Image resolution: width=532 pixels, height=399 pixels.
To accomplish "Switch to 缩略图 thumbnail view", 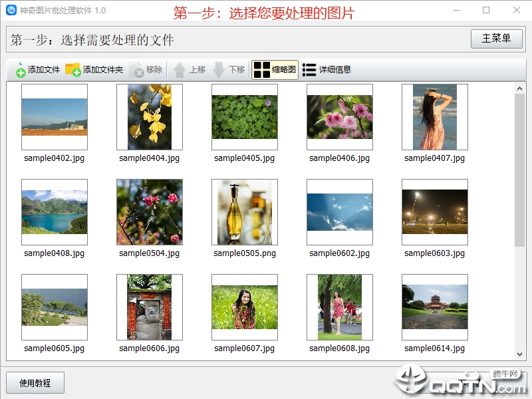I will tap(275, 70).
